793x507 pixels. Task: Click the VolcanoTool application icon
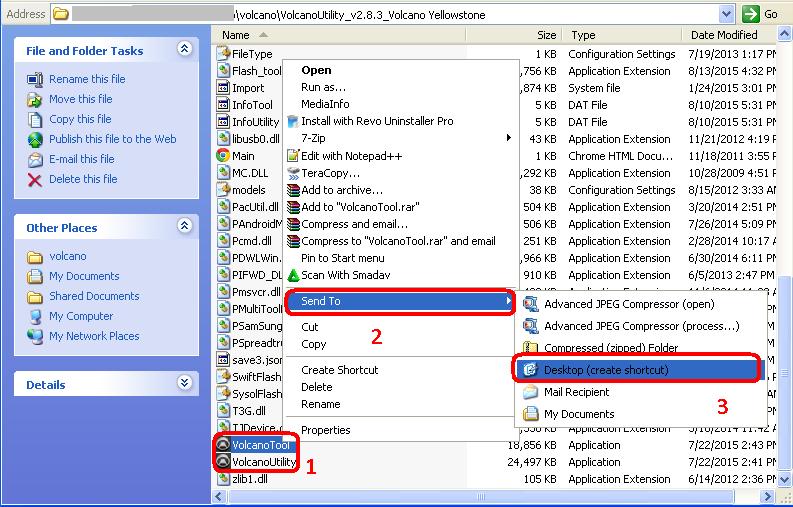(x=223, y=445)
